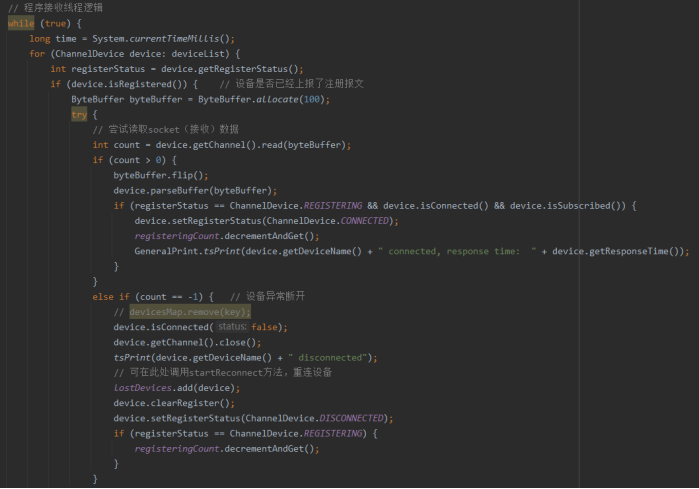Click the highlighted 'try' keyword
The width and height of the screenshot is (699, 489).
tap(79, 114)
